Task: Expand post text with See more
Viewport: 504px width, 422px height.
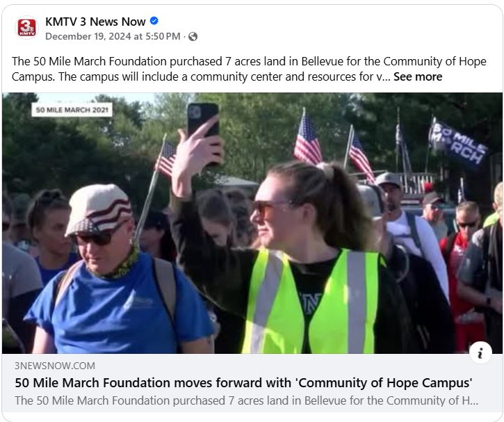Action: (x=418, y=76)
